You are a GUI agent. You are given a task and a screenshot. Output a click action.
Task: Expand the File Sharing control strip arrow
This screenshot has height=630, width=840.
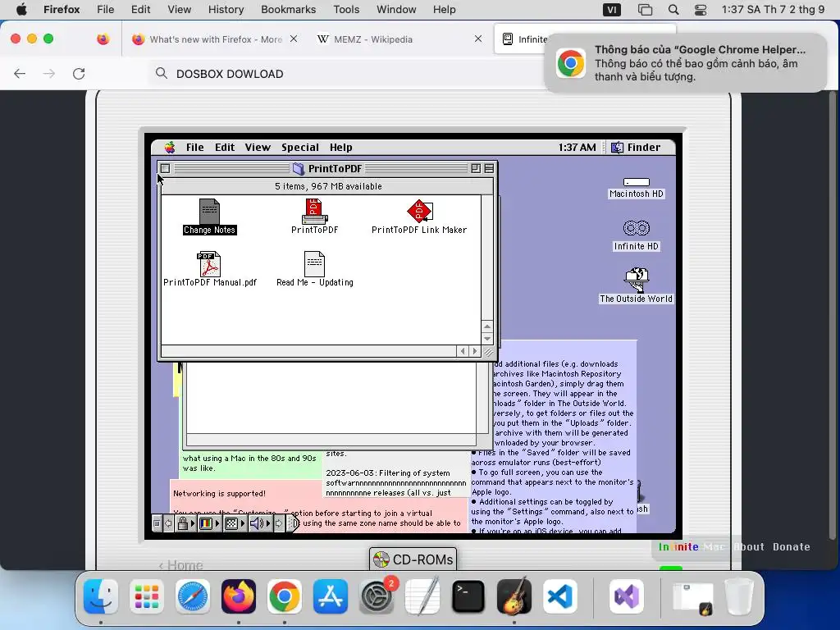point(192,523)
